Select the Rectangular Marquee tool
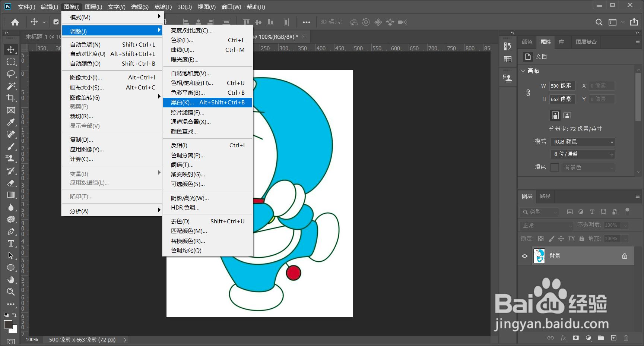The image size is (644, 346). 11,62
